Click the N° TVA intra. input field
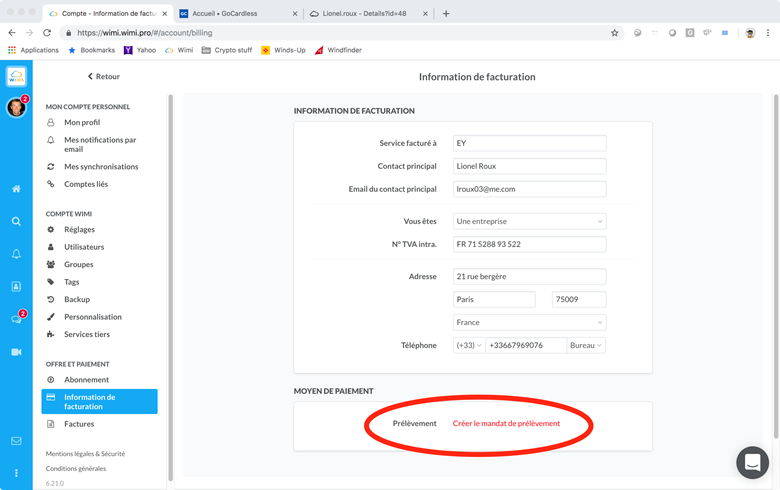Image resolution: width=780 pixels, height=490 pixels. (529, 244)
